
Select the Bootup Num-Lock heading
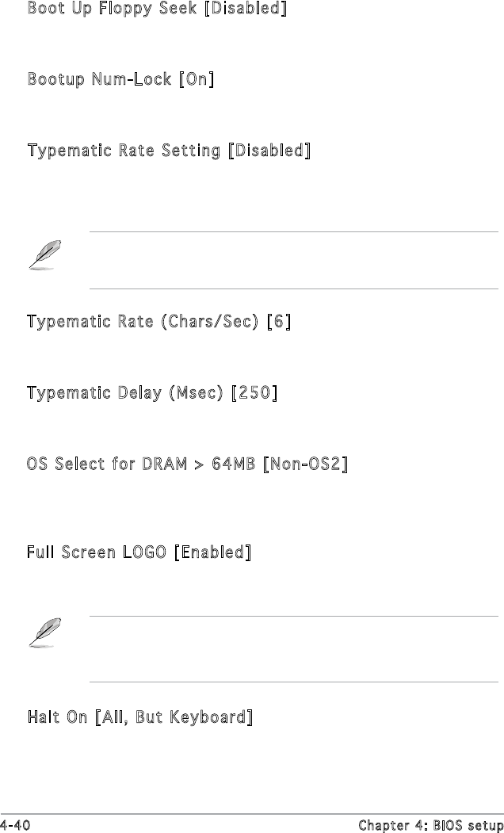tap(99, 80)
